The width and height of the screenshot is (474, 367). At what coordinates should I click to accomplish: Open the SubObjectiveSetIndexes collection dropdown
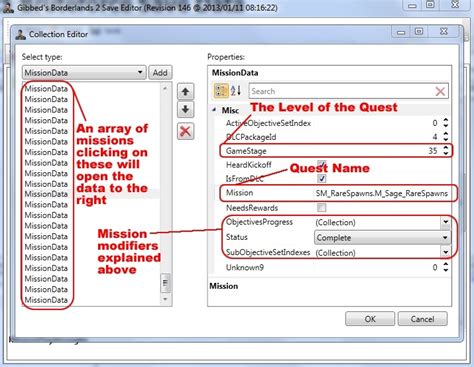tap(445, 252)
